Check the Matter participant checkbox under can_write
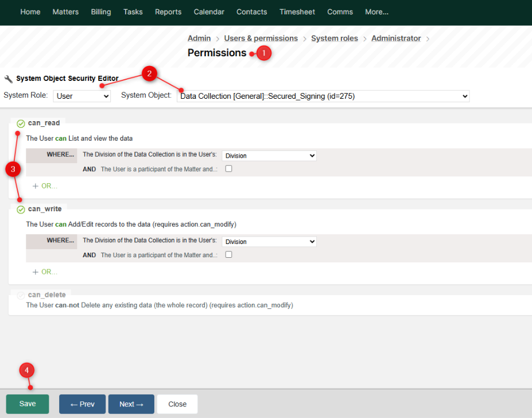Viewport: 532px width, 418px height. coord(228,254)
